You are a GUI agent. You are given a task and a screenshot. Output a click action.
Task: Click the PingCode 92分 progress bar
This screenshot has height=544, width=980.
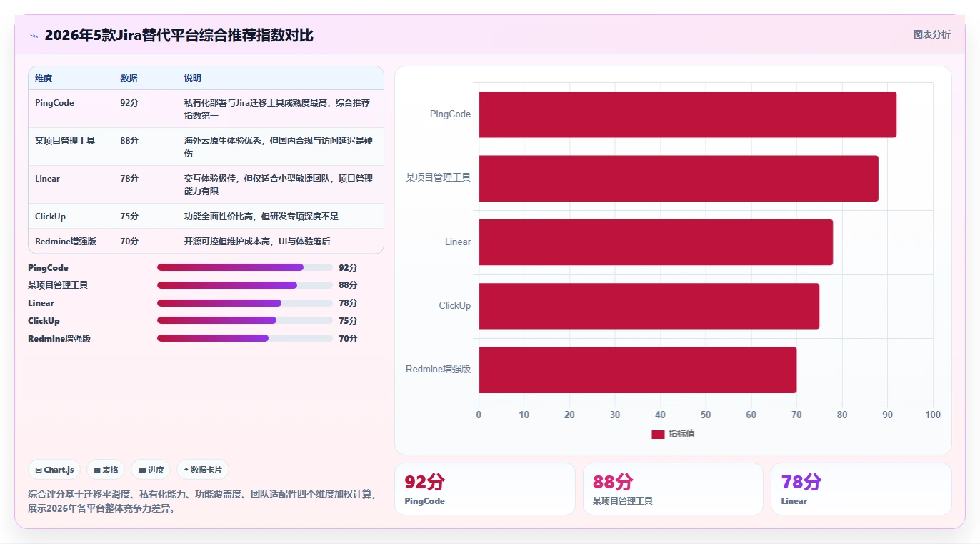tap(245, 267)
